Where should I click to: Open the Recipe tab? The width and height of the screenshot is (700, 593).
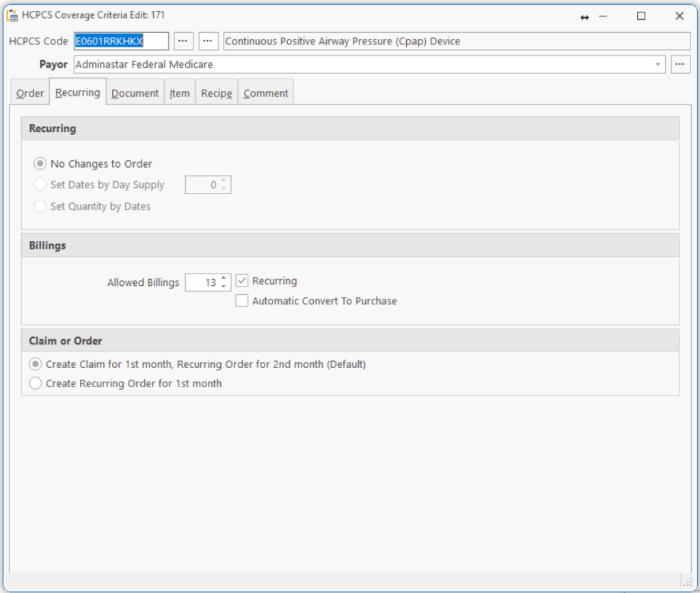[217, 93]
